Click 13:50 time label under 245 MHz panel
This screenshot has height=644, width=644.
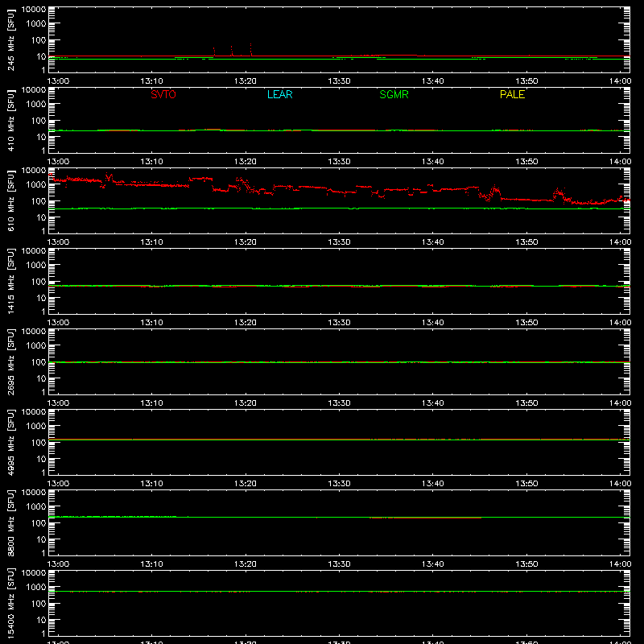[x=526, y=81]
